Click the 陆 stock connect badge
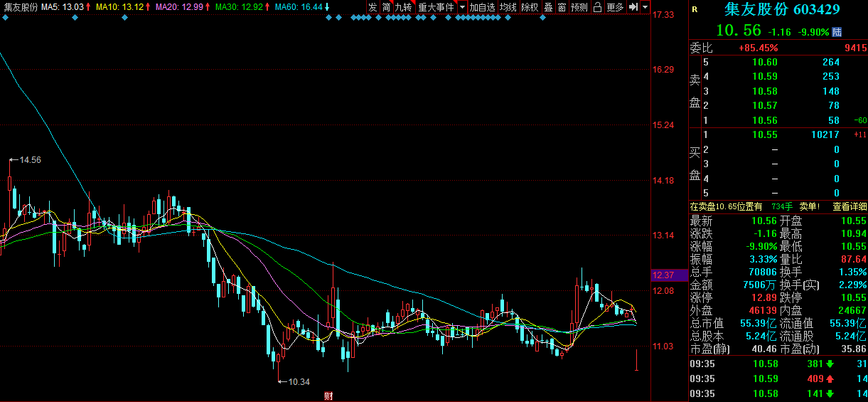This screenshot has height=402, width=868. click(x=837, y=31)
